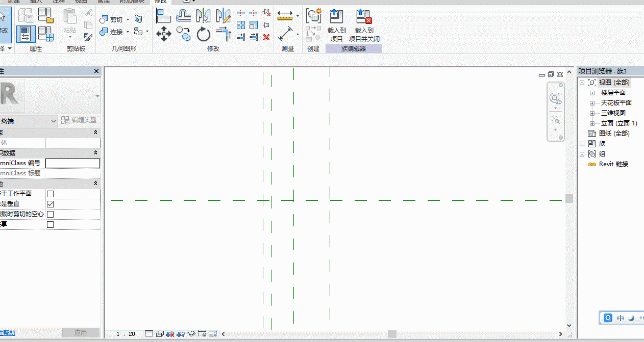
Task: Click the 编辑类型 button
Action: pyautogui.click(x=79, y=120)
